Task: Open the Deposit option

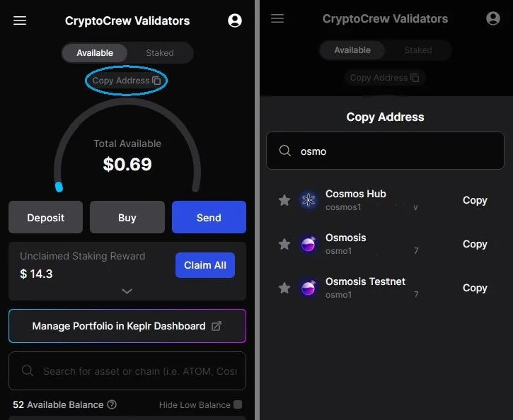Action: (x=46, y=217)
